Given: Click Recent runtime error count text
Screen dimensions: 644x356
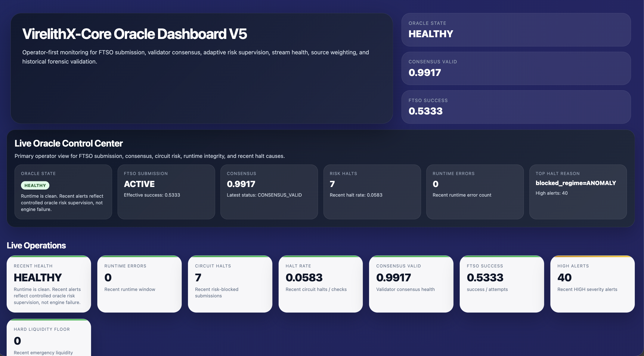Looking at the screenshot, I should tap(462, 195).
